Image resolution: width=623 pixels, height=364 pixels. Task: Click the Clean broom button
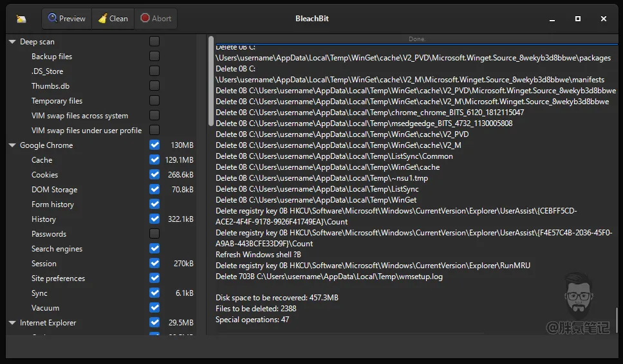(113, 19)
